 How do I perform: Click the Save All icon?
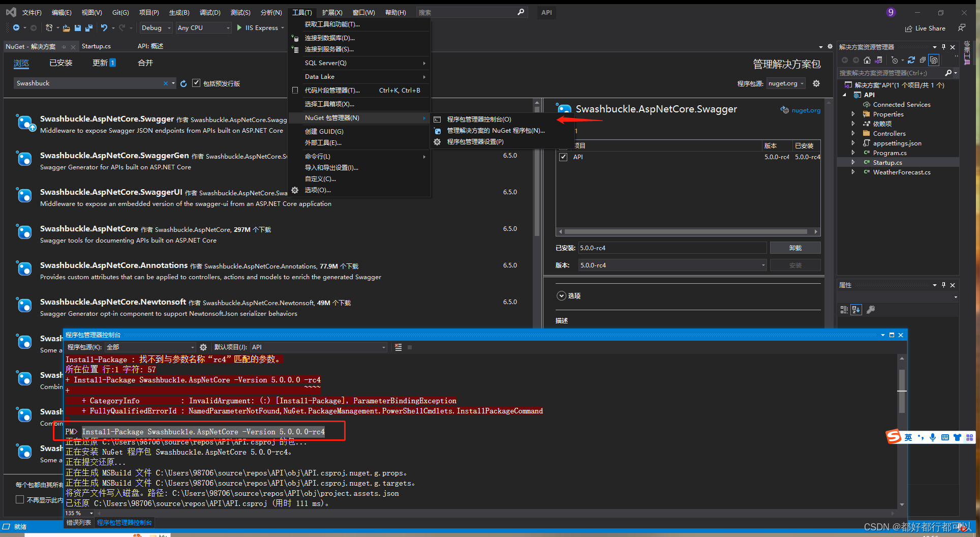point(89,28)
